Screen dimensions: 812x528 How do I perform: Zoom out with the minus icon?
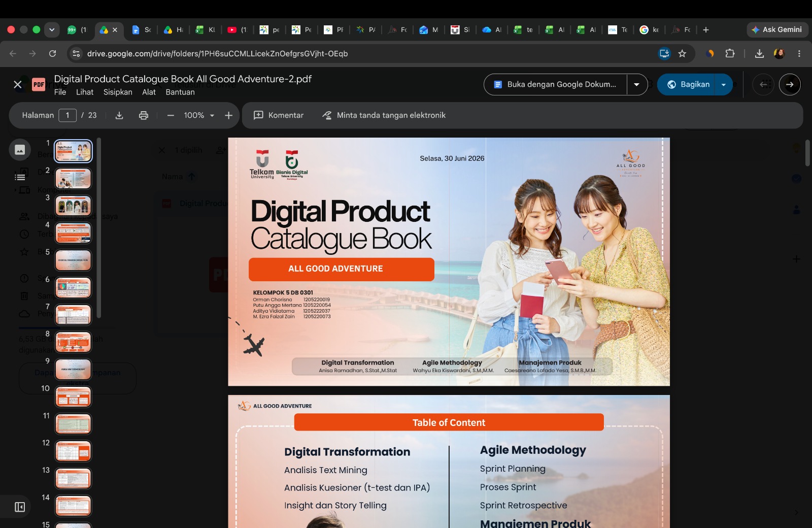click(x=171, y=115)
